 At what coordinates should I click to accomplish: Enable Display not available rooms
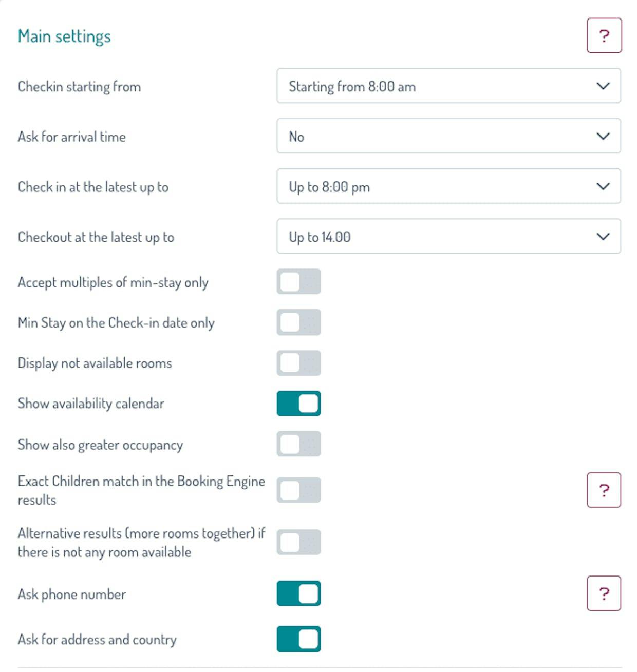coord(298,363)
